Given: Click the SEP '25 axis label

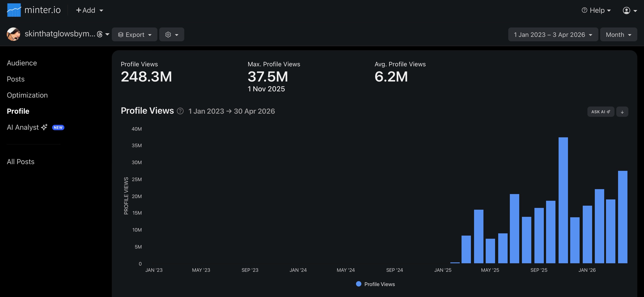Looking at the screenshot, I should point(539,270).
